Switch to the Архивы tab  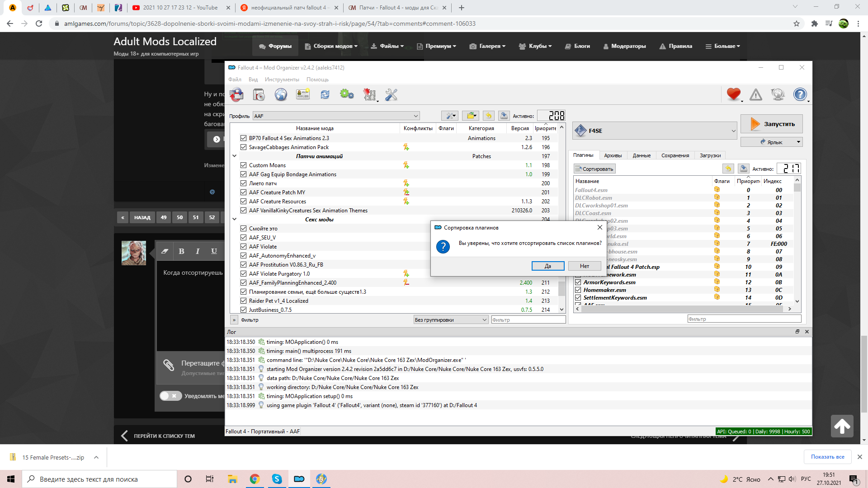coord(613,155)
